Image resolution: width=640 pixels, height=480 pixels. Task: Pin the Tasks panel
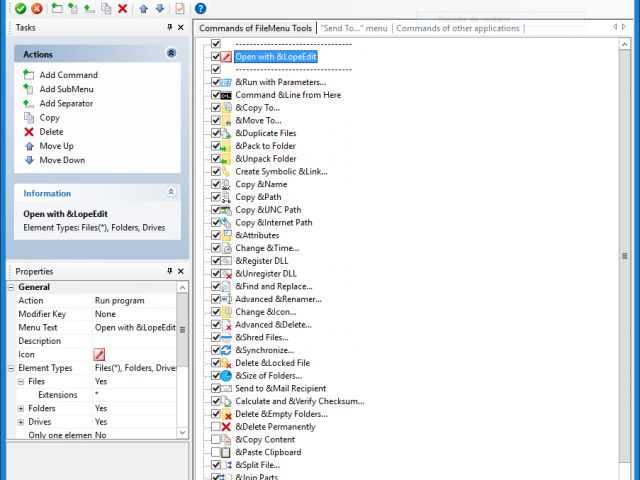coord(169,28)
